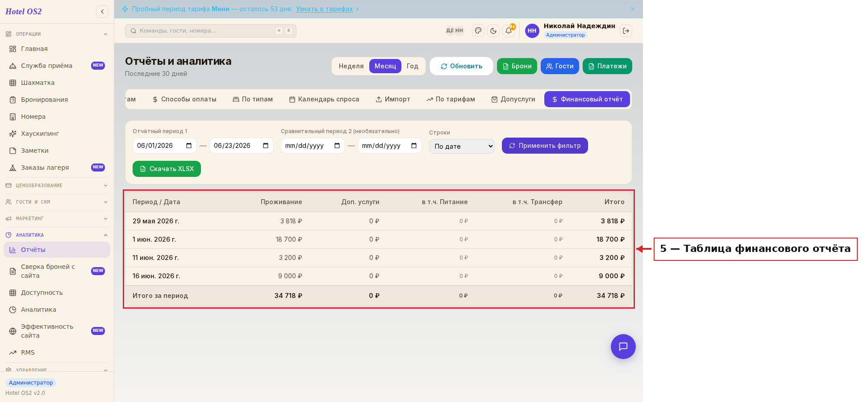Select the Неделя period toggle

pyautogui.click(x=351, y=66)
